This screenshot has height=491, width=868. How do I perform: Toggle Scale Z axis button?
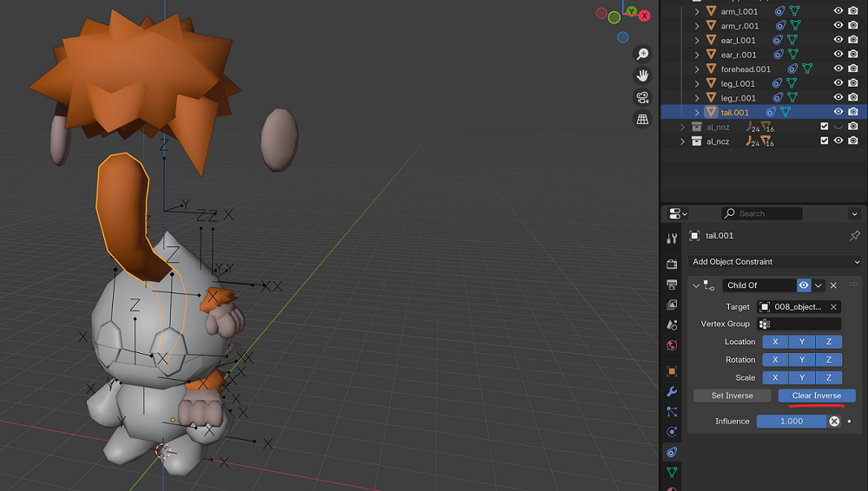click(829, 377)
